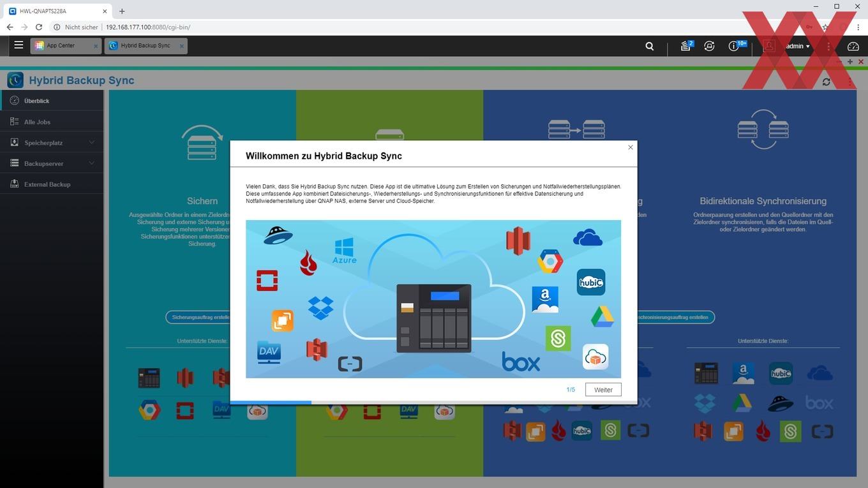Screen dimensions: 868x488
Task: Click Google Drive icon in Bidirektionale Synchronisierung panel
Action: point(742,403)
